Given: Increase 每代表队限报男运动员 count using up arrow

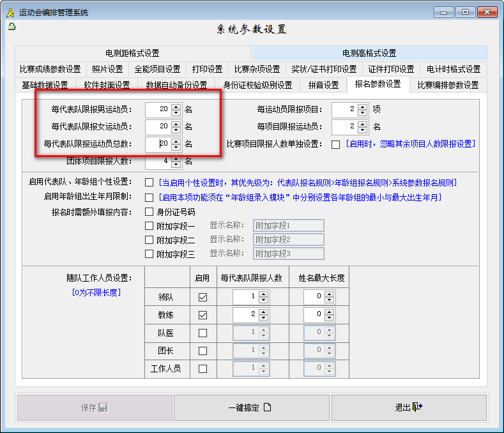Looking at the screenshot, I should click(x=176, y=106).
